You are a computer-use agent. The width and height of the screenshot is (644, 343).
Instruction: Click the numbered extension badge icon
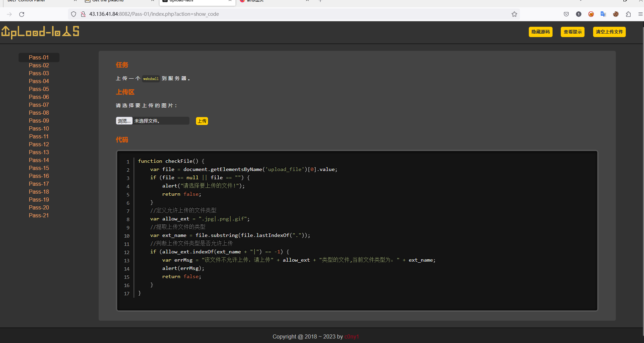point(579,14)
